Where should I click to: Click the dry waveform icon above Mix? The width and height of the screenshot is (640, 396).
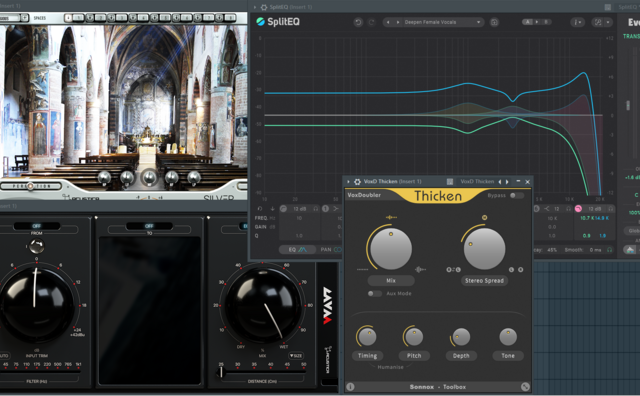coord(391,218)
